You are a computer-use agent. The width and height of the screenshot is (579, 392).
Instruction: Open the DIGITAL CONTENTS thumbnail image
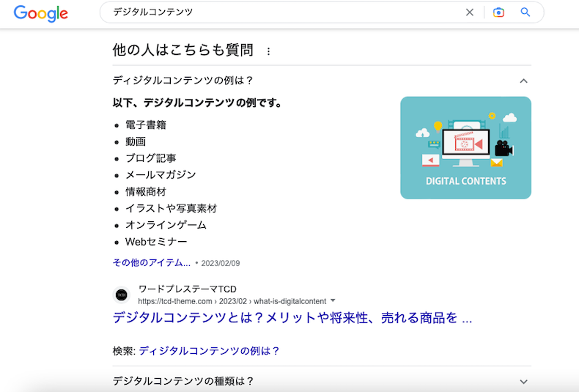[x=465, y=148]
